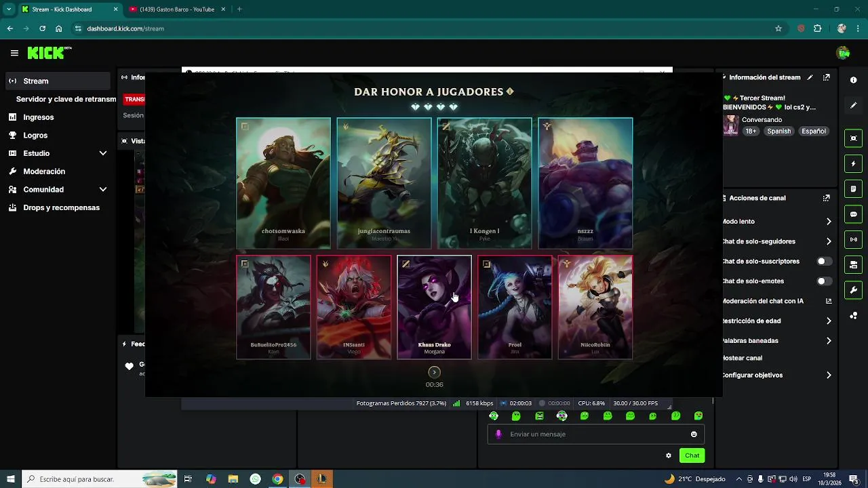Screen dimensions: 868x488
Task: Toggle Chat de solo-suscriptores switch
Action: [x=824, y=261]
